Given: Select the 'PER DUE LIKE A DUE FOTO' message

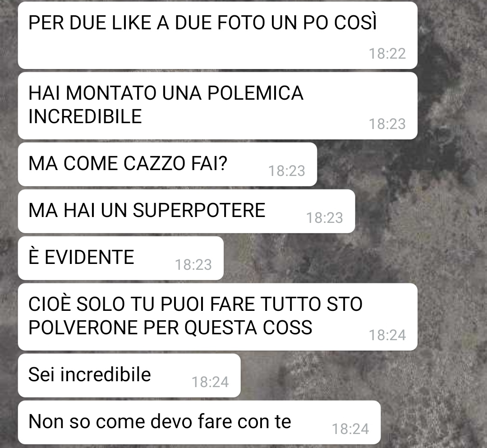Looking at the screenshot, I should (x=217, y=35).
